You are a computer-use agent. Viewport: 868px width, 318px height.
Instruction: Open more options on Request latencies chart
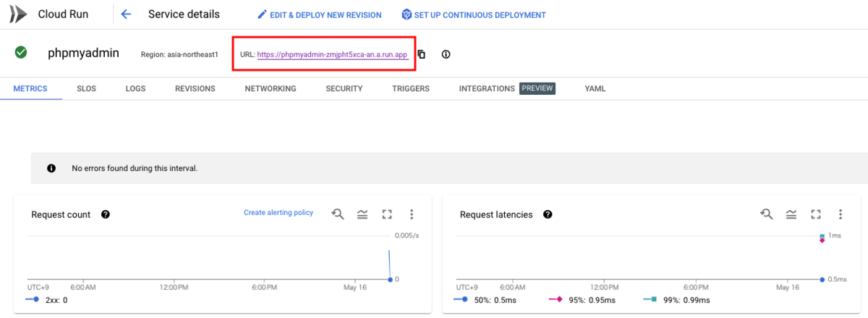841,214
